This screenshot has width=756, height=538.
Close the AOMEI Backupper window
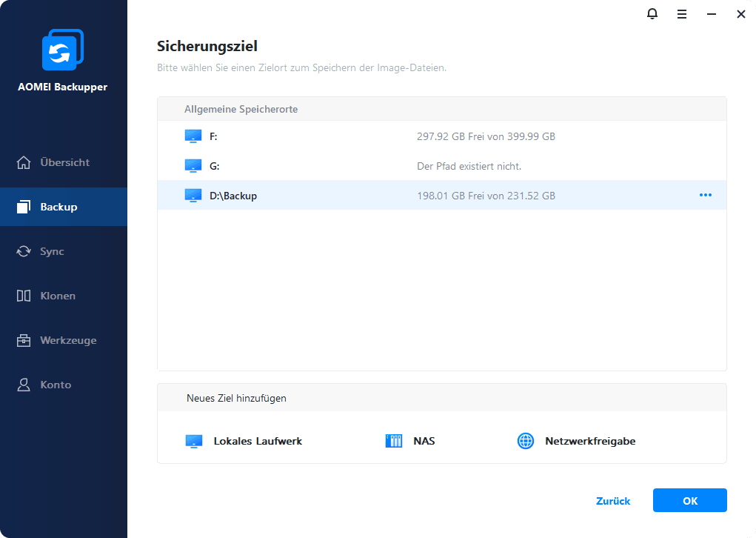tap(741, 14)
